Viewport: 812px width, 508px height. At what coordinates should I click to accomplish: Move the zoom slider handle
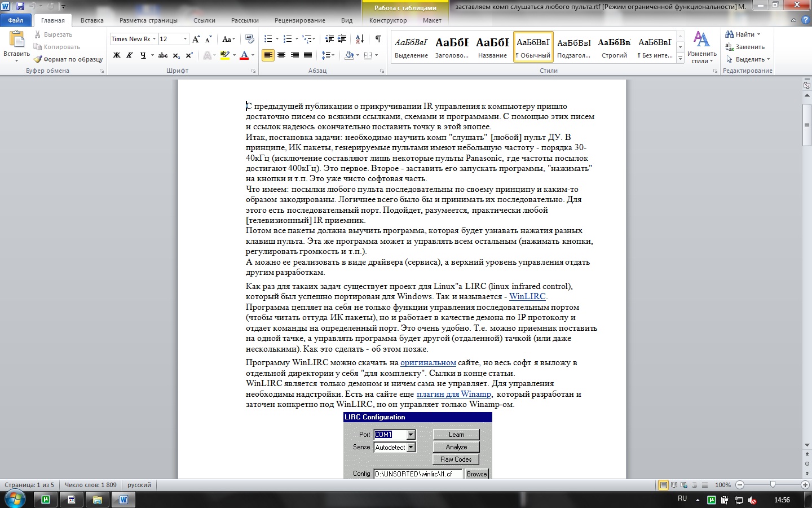(773, 485)
